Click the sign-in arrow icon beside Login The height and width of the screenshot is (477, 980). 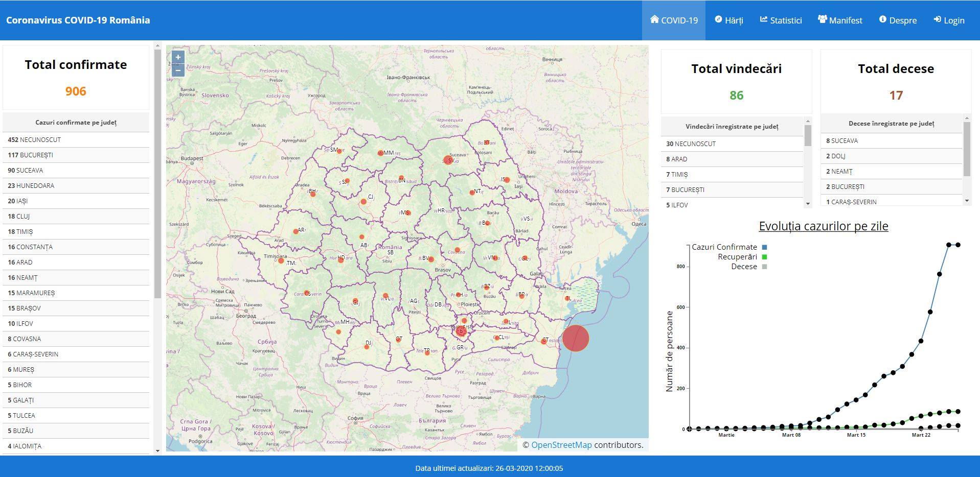point(937,19)
